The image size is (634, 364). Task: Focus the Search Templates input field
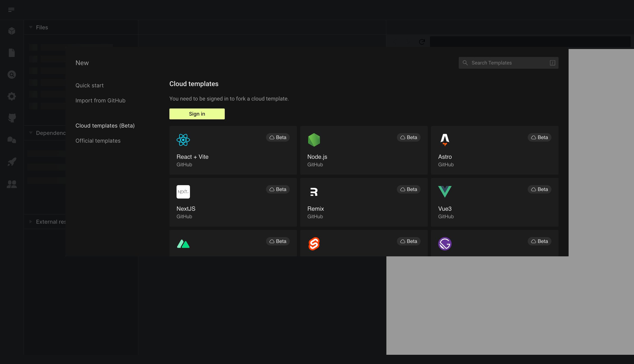pos(509,63)
